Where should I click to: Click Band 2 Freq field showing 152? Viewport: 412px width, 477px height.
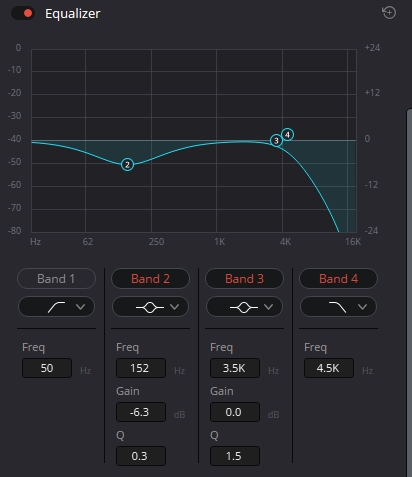(141, 368)
